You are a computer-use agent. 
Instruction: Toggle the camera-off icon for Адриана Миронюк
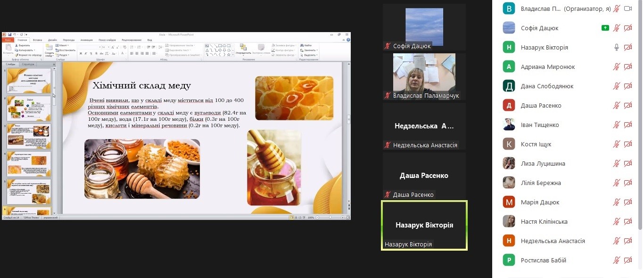[627, 67]
